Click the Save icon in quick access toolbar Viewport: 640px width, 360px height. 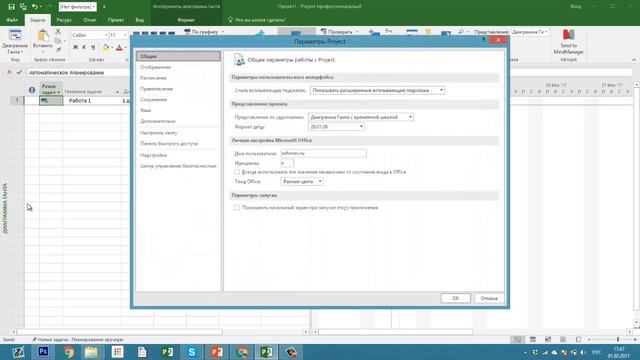click(11, 7)
